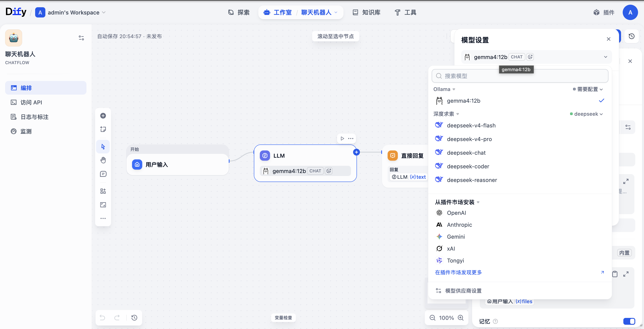The height and width of the screenshot is (329, 644).
Task: Open 监测 in the sidebar
Action: (x=46, y=131)
